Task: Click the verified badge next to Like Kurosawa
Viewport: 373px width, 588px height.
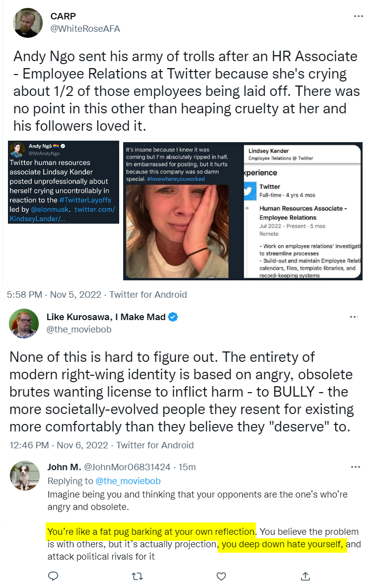Action: click(x=173, y=317)
